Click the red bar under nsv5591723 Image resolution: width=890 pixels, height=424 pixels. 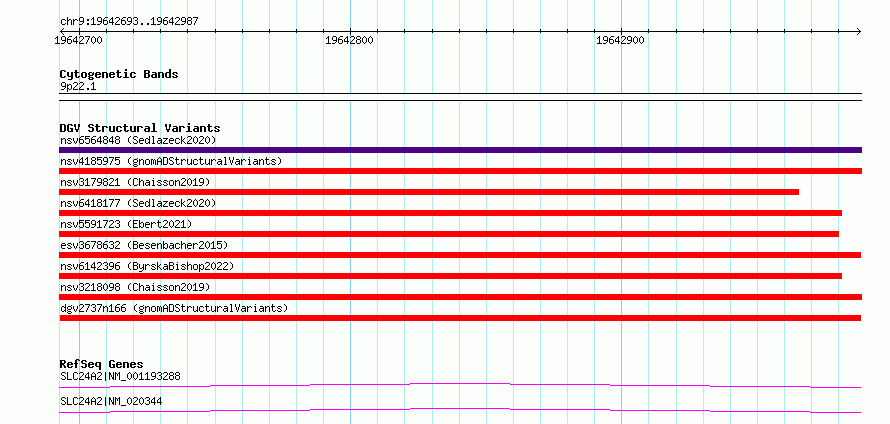[x=449, y=234]
